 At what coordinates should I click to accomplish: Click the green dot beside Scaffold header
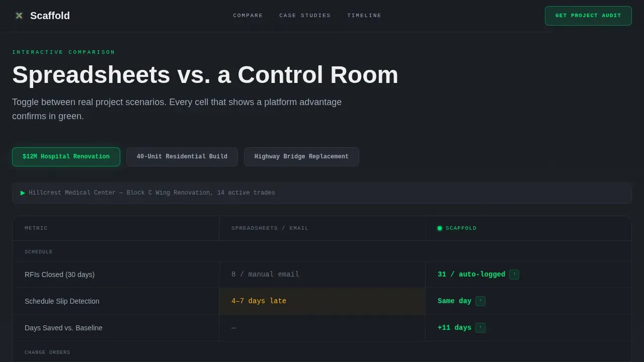click(x=440, y=228)
